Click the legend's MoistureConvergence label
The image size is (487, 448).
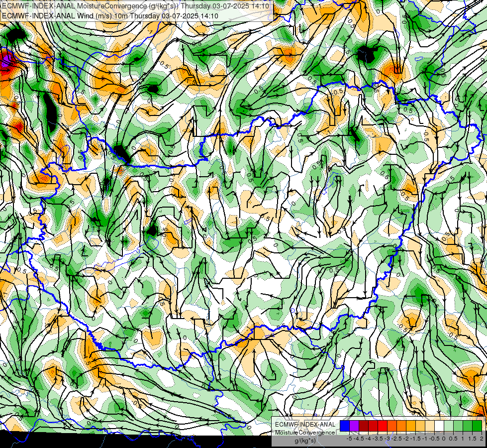(305, 433)
